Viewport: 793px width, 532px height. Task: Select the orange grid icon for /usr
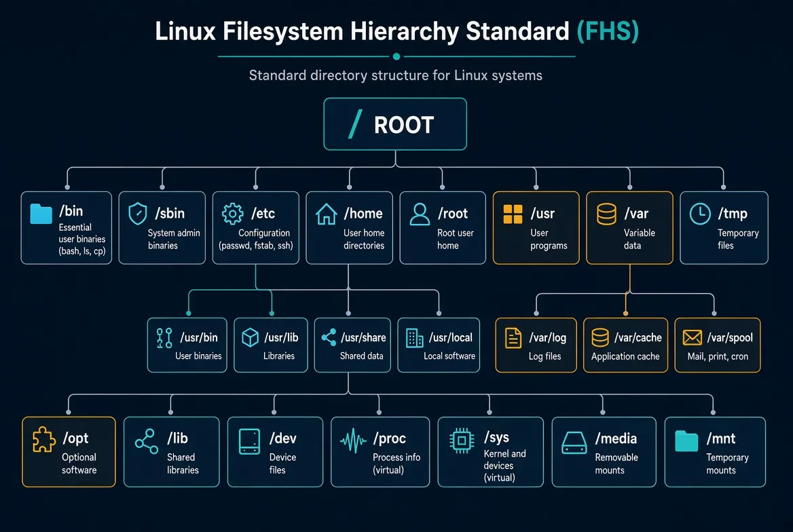[x=513, y=214]
